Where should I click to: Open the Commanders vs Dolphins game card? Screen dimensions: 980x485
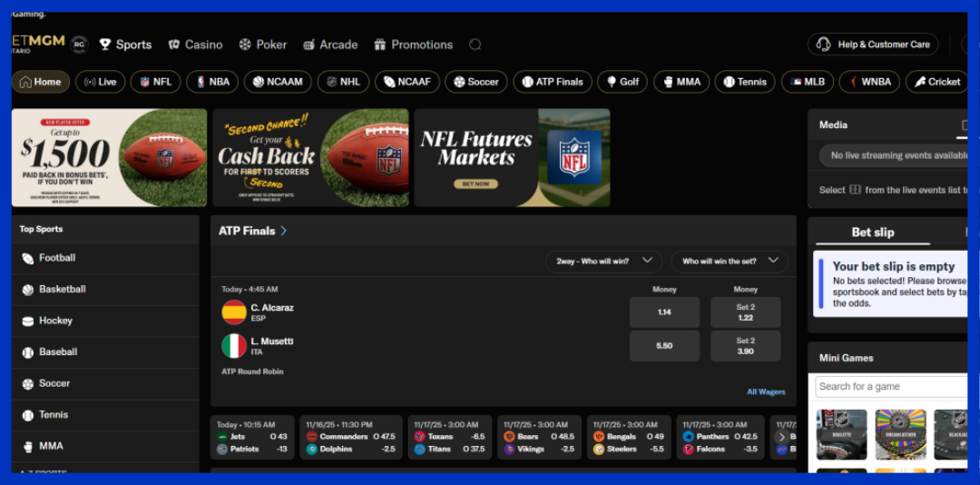point(350,437)
